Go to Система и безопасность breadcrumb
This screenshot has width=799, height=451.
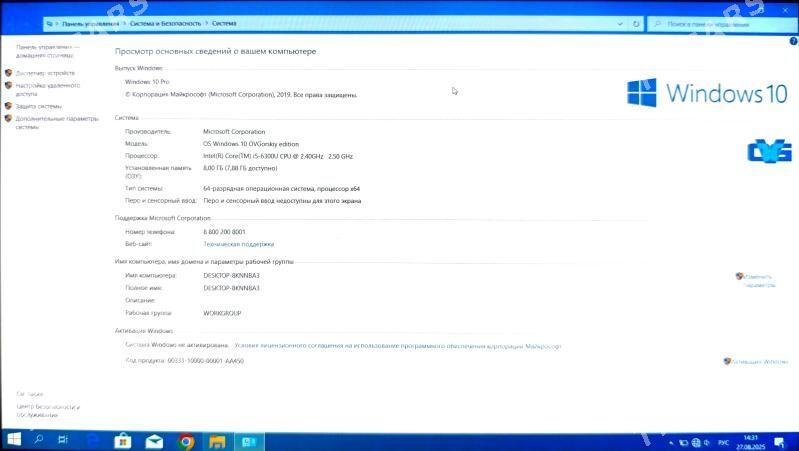166,23
